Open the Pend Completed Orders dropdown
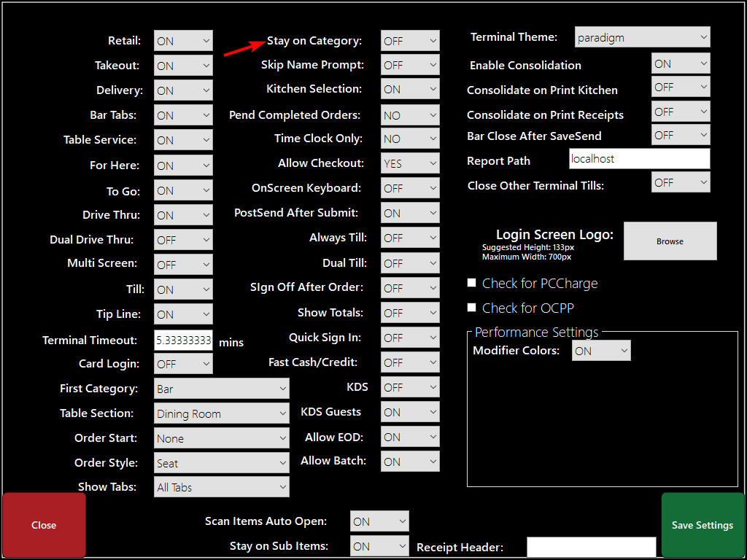This screenshot has width=747, height=560. [410, 115]
